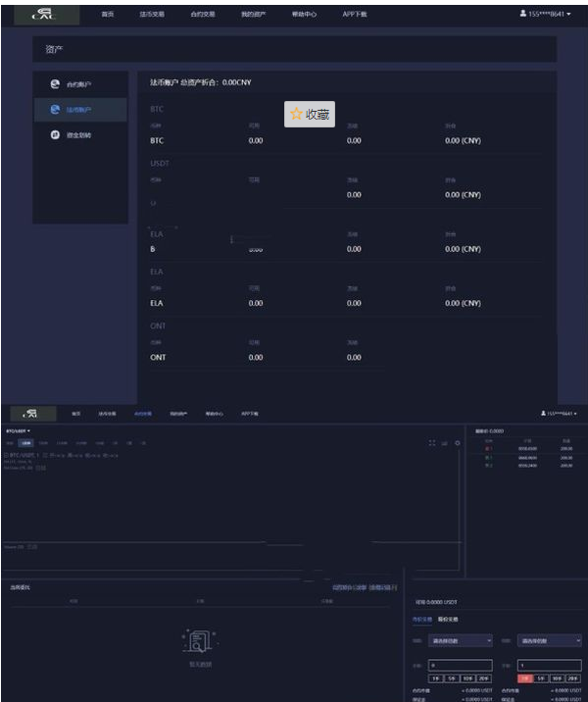Click the right lot-count input field

pyautogui.click(x=549, y=666)
